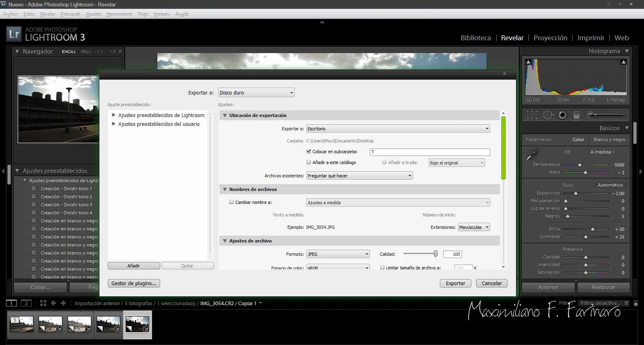Screen dimensions: 644x345
Task: Select the Graduated Filter tool
Action: click(576, 115)
